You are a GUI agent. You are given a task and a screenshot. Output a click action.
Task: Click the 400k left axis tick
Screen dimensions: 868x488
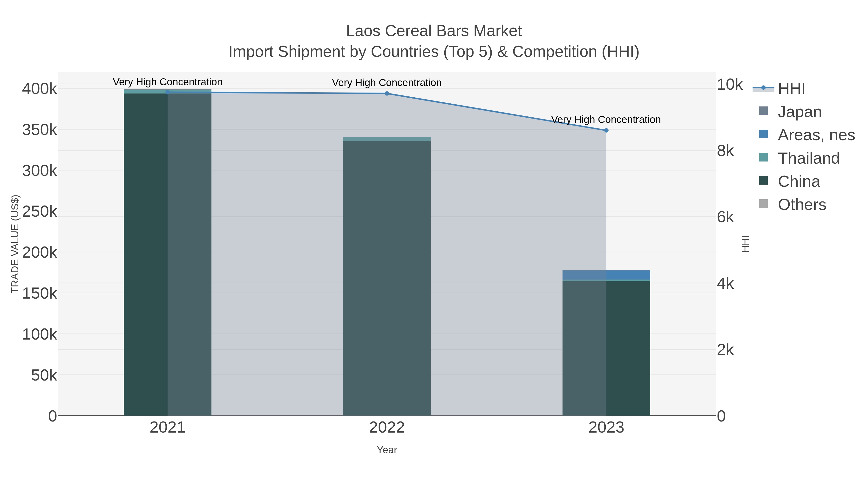point(40,89)
